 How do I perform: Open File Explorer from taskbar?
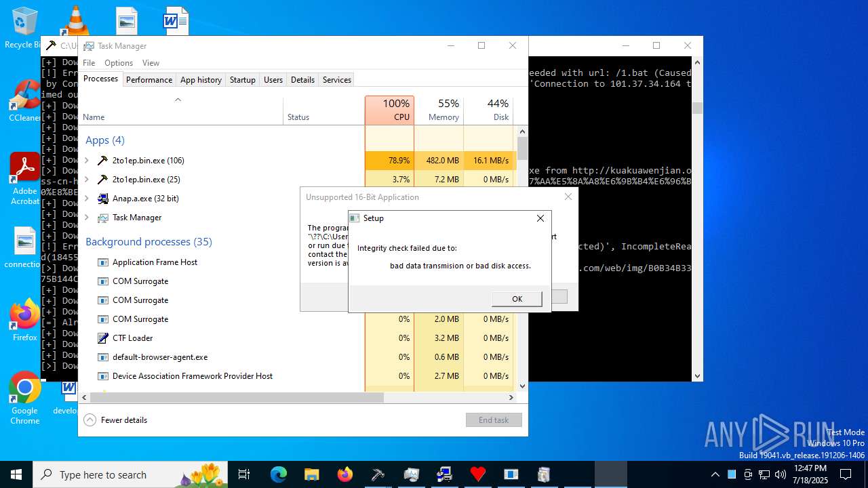click(x=312, y=474)
